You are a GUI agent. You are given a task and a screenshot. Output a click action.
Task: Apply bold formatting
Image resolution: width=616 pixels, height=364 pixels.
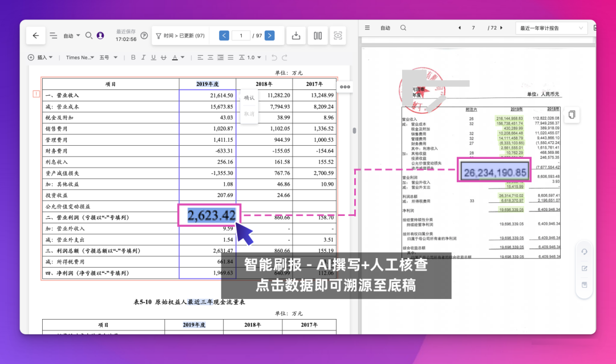(133, 58)
